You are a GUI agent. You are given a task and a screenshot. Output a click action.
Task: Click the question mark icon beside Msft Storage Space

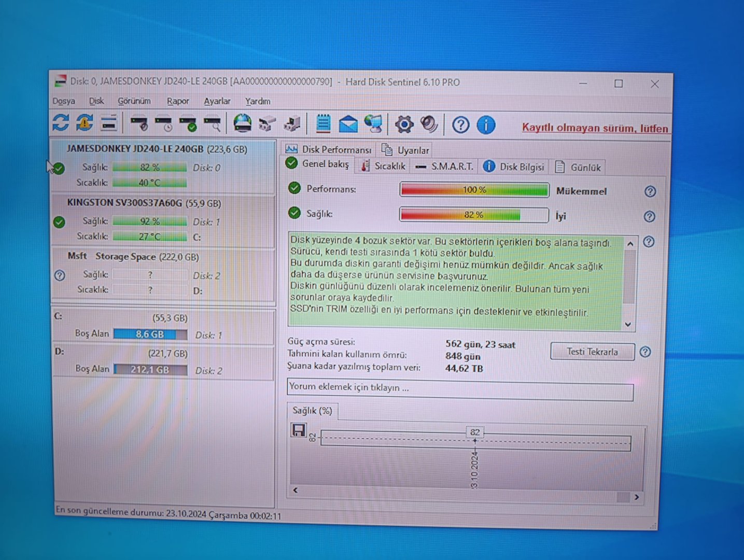pos(60,275)
